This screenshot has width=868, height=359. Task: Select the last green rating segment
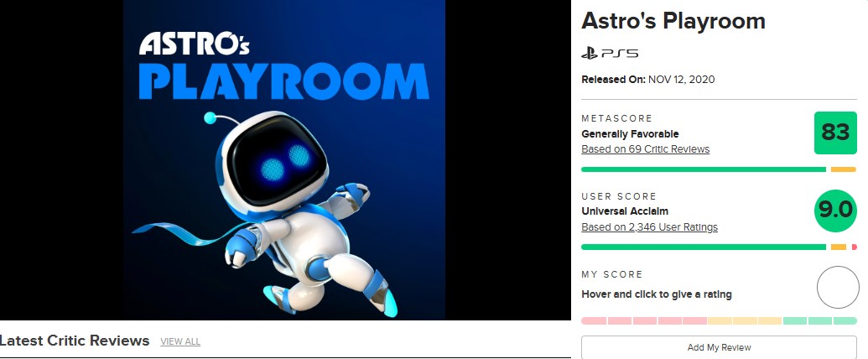845,320
